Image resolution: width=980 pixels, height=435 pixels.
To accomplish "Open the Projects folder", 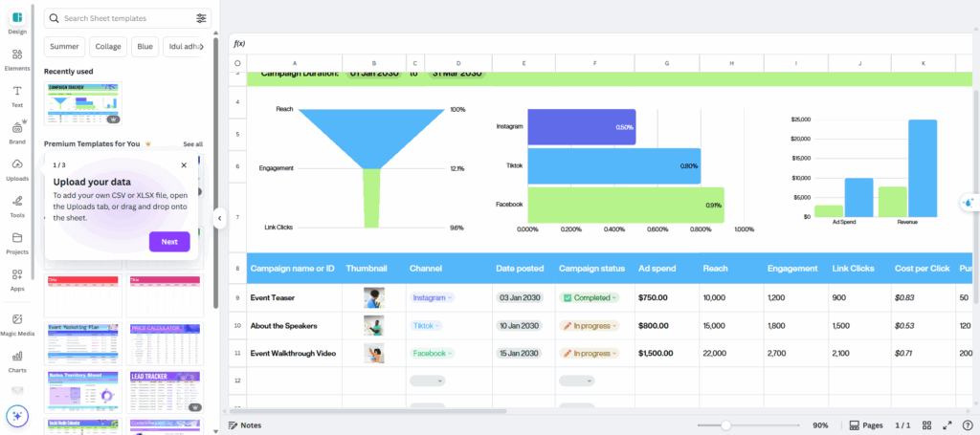I will [17, 243].
